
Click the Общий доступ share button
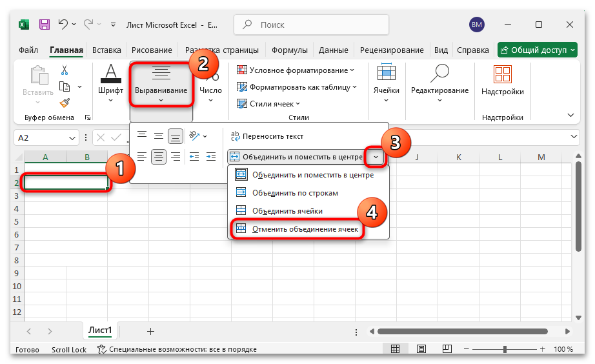click(538, 50)
